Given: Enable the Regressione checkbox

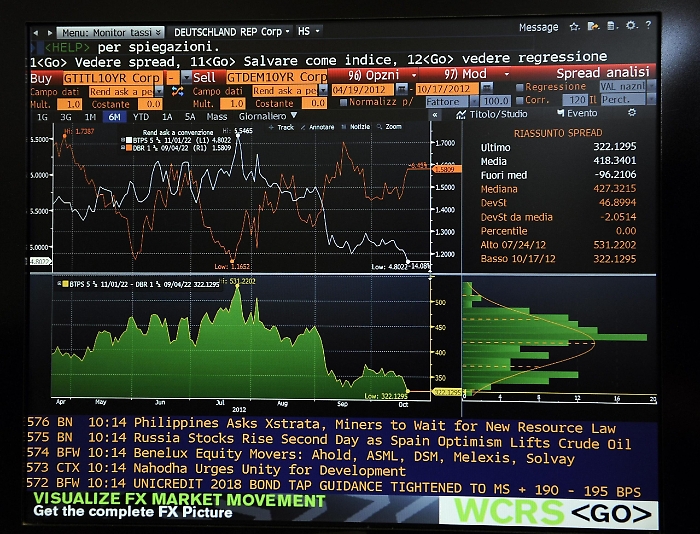Looking at the screenshot, I should click(x=520, y=88).
